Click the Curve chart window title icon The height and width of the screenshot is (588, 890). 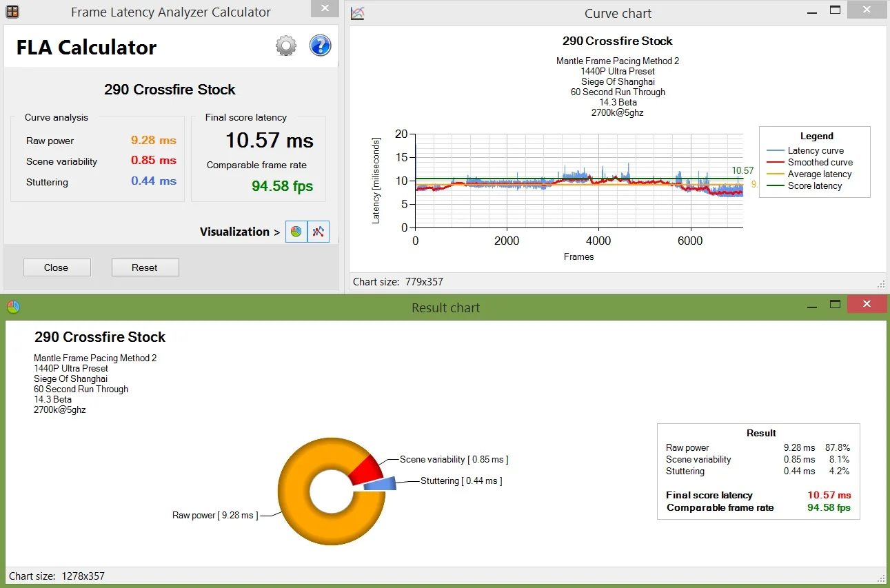[x=357, y=12]
